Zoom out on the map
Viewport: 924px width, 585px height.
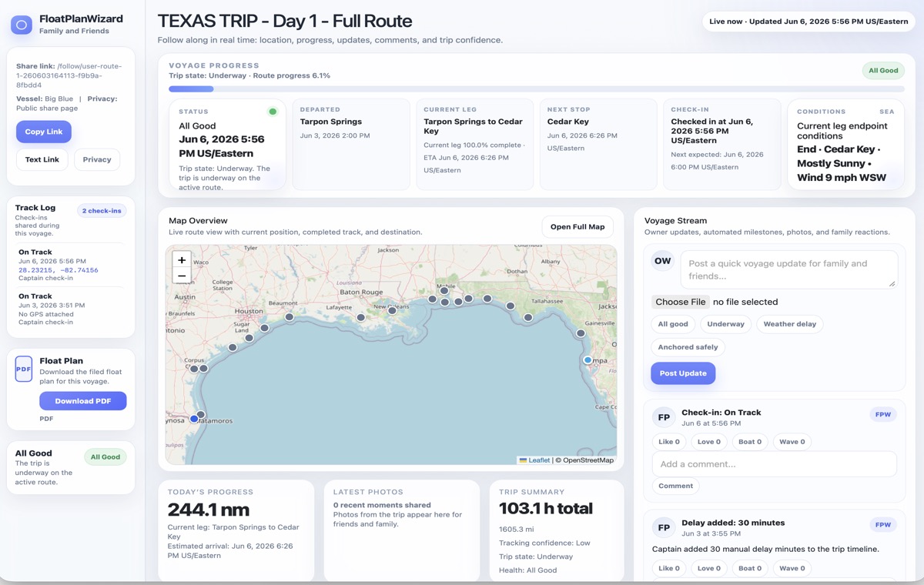tap(182, 276)
